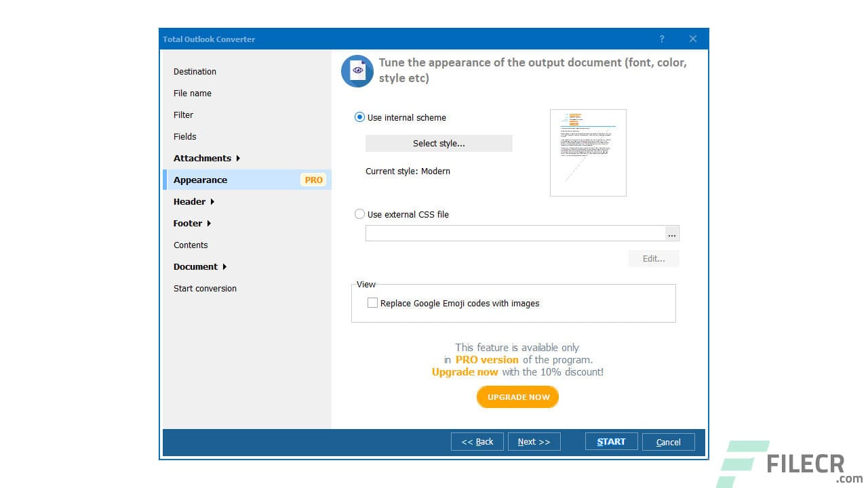The image size is (868, 488).
Task: Click the eye appearance icon in the header
Action: (357, 70)
